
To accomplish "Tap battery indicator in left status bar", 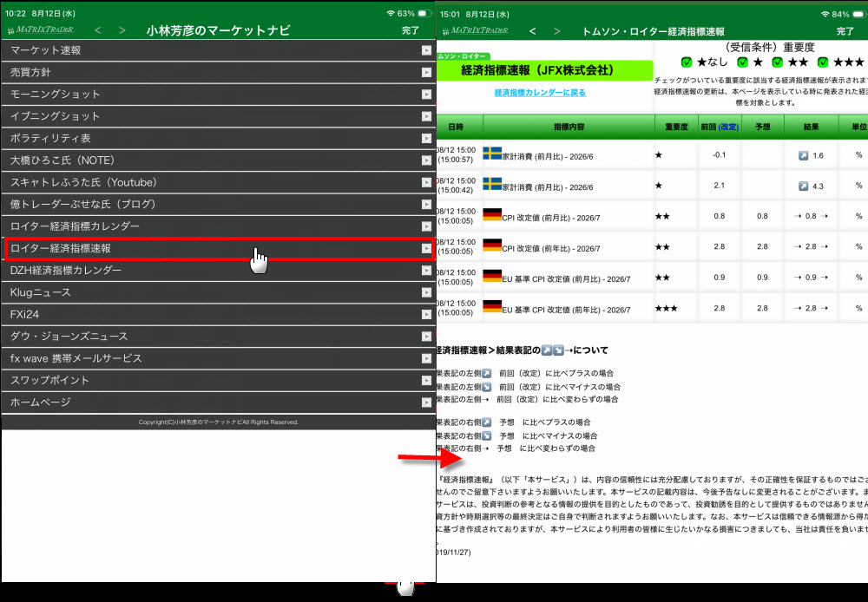I will [x=424, y=13].
